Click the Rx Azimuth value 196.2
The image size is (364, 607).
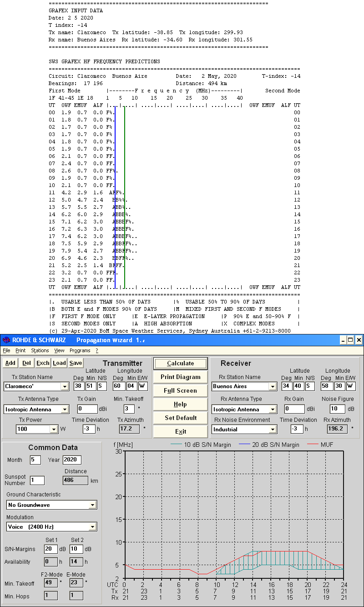pos(337,429)
